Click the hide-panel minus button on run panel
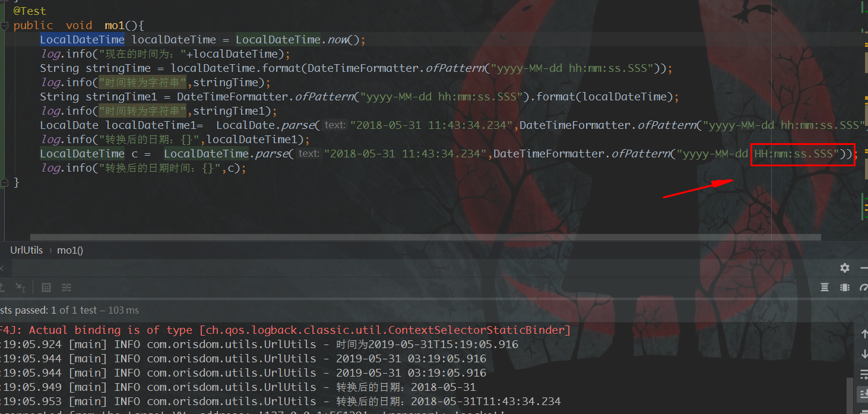 tap(864, 268)
